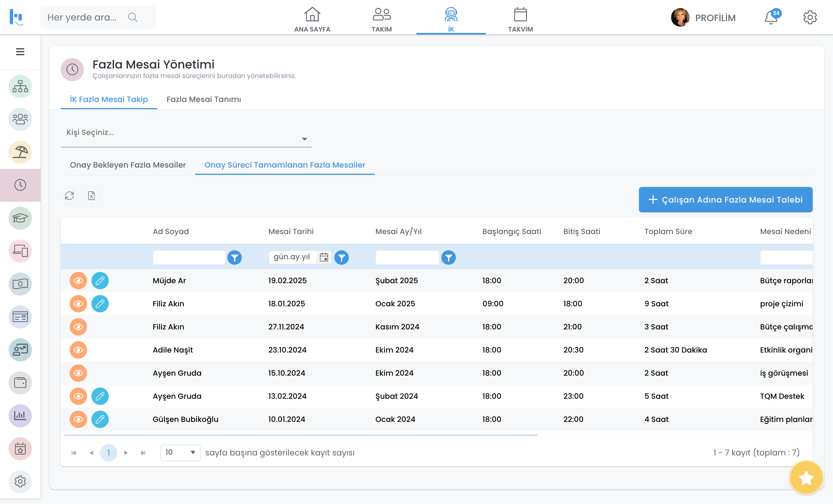Click the refresh icon above the table
833x504 pixels.
pyautogui.click(x=69, y=196)
